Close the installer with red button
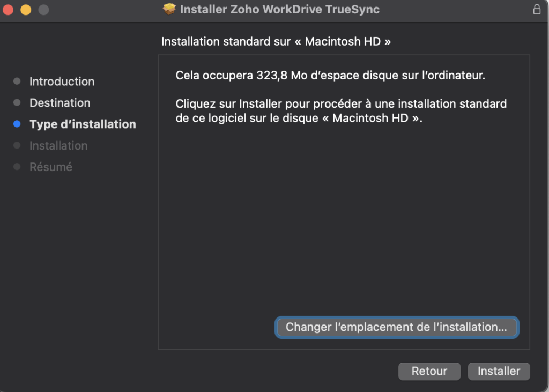 pos(8,10)
